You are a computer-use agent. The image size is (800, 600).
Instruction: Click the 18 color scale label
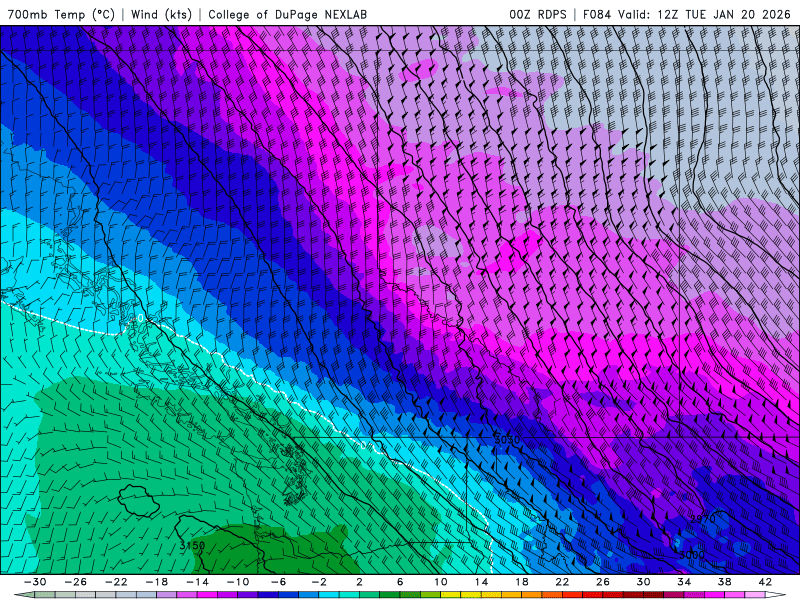(521, 582)
